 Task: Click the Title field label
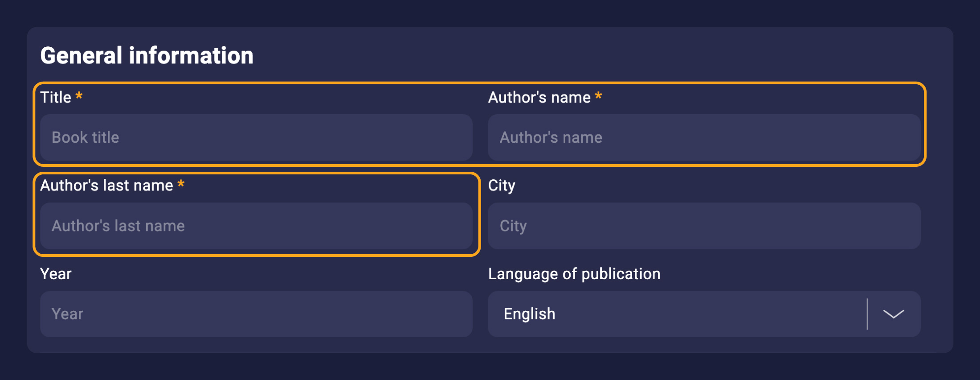coord(56,97)
